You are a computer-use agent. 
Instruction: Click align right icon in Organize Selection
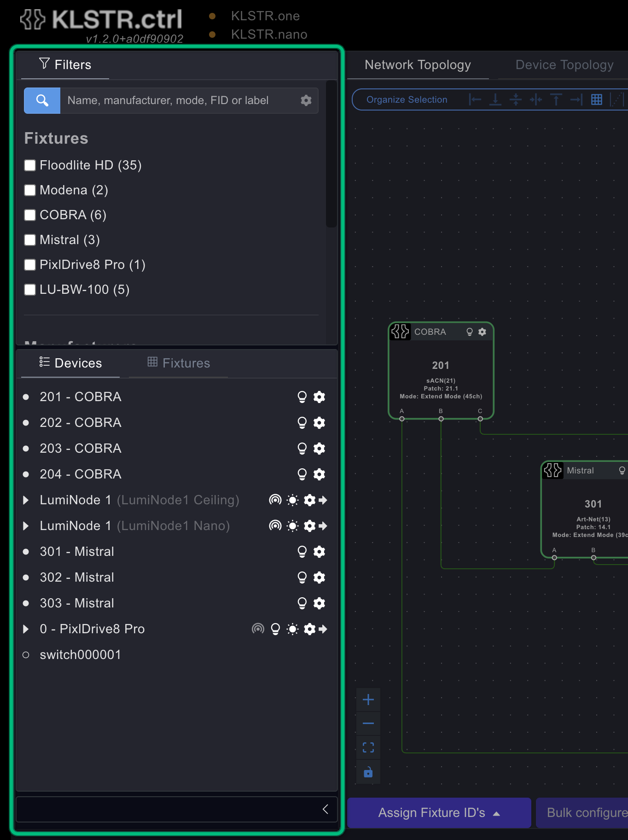click(576, 99)
